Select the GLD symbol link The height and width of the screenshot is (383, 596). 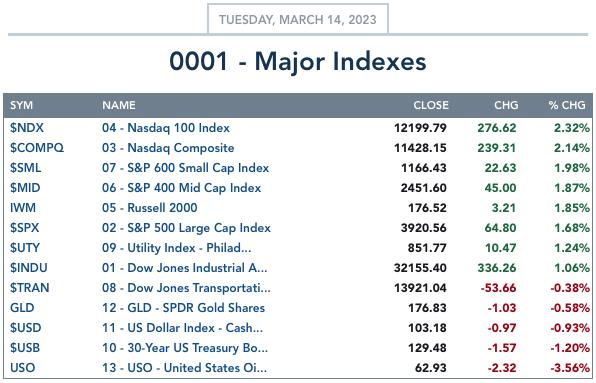click(22, 308)
